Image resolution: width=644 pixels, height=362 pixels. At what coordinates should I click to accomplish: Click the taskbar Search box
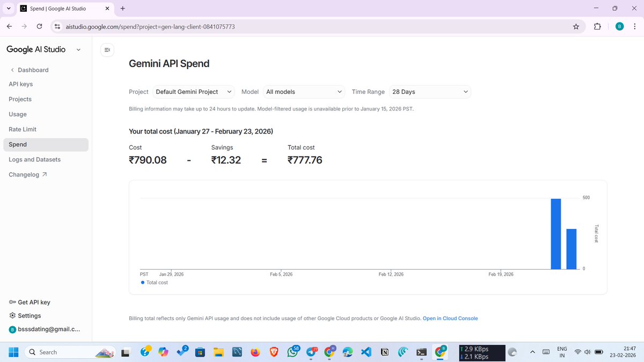tap(70, 352)
